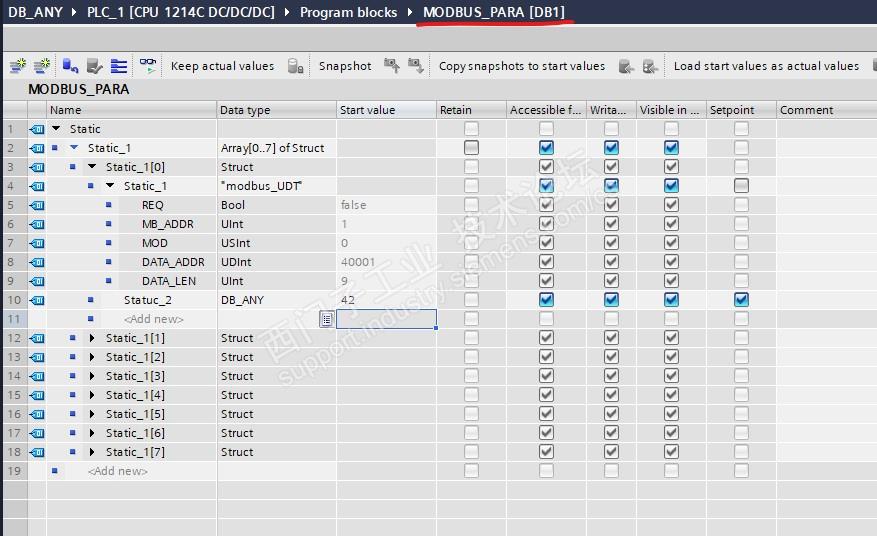Click <Add new> in row 19

[117, 471]
